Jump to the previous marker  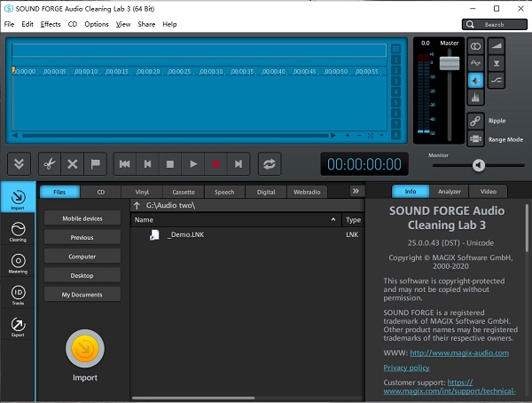147,164
